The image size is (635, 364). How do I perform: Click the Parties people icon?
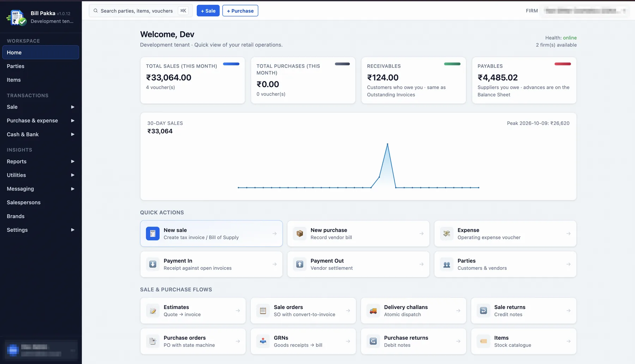click(x=447, y=264)
